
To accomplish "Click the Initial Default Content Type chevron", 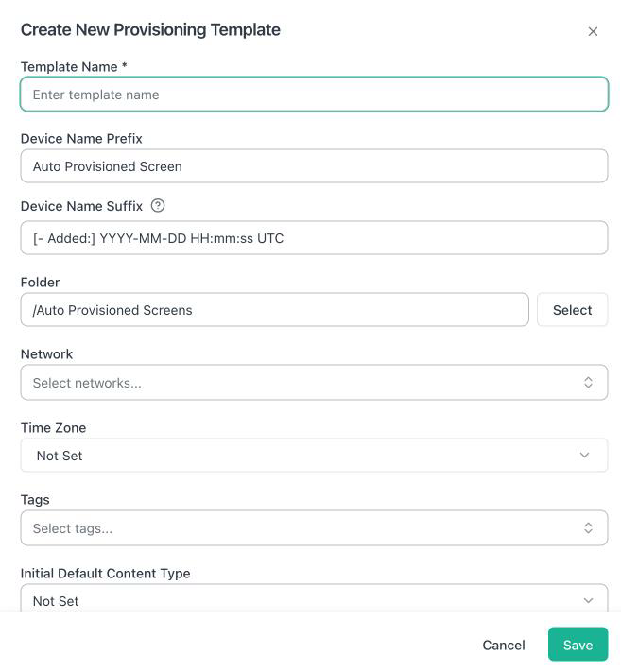I will click(589, 600).
